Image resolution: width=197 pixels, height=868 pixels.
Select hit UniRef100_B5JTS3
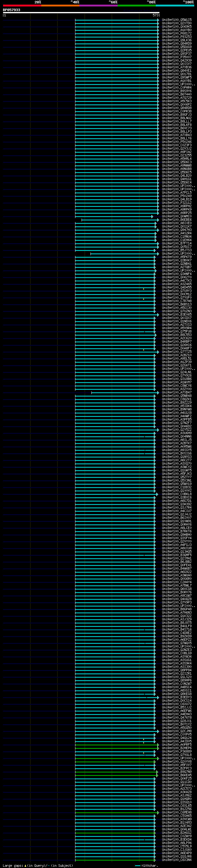(x=177, y=250)
